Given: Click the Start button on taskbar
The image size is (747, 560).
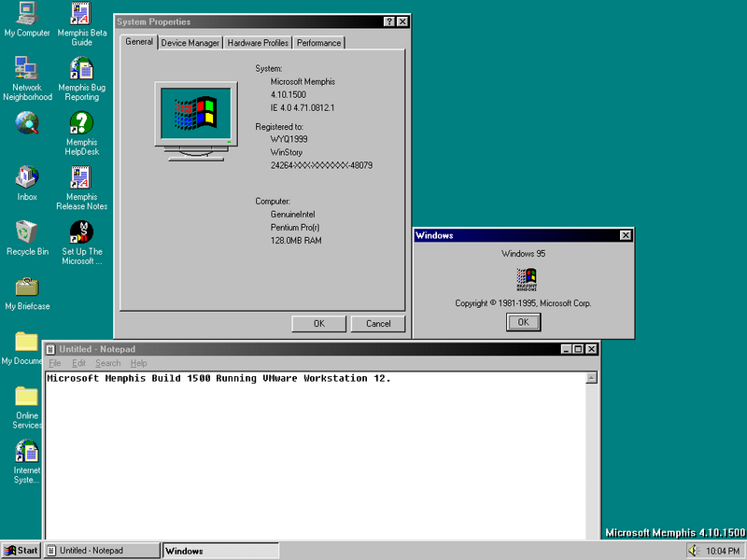Looking at the screenshot, I should (21, 551).
